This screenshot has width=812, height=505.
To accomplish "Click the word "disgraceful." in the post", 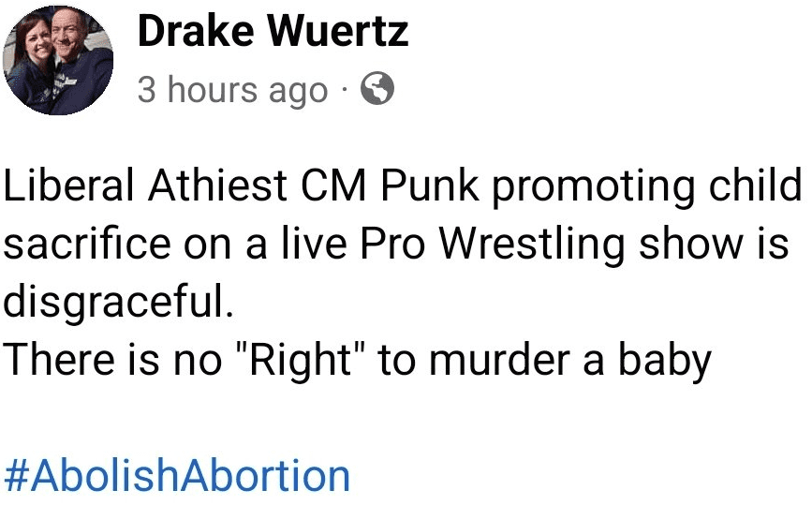I will [117, 303].
